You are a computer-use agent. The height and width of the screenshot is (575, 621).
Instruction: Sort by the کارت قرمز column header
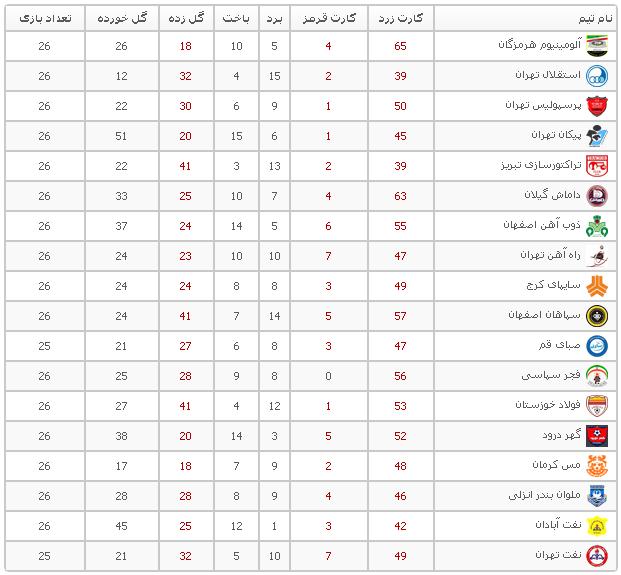pos(329,18)
